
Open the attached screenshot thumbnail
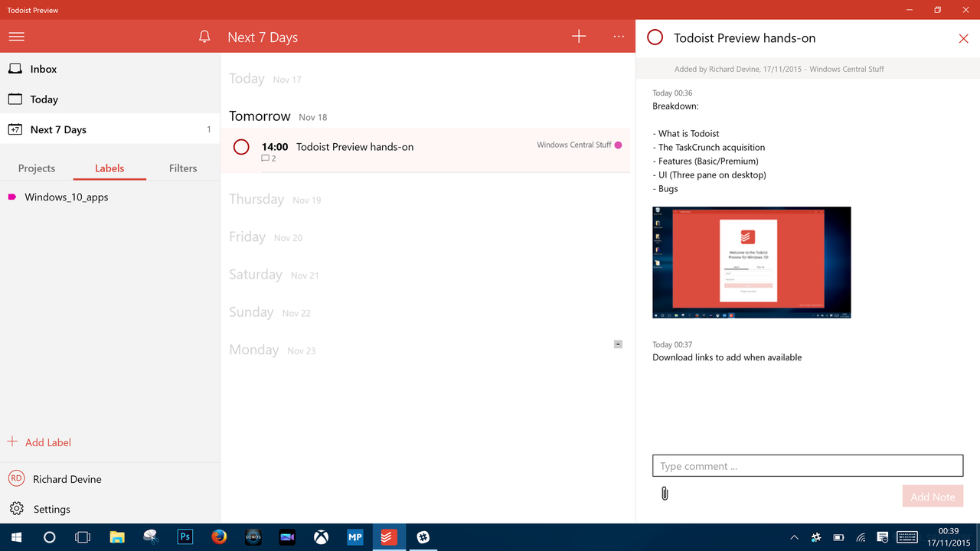coord(751,262)
